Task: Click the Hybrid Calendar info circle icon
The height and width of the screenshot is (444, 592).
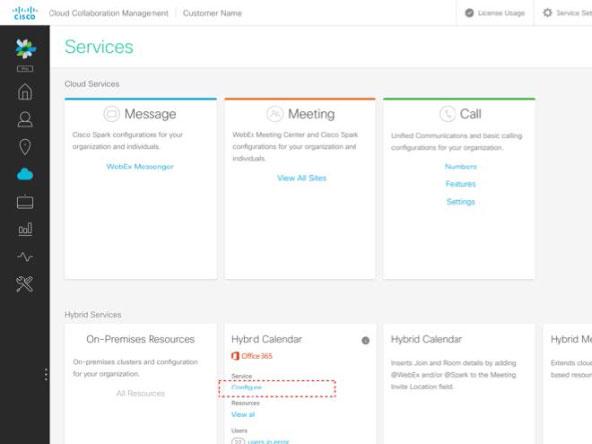Action: pos(365,341)
